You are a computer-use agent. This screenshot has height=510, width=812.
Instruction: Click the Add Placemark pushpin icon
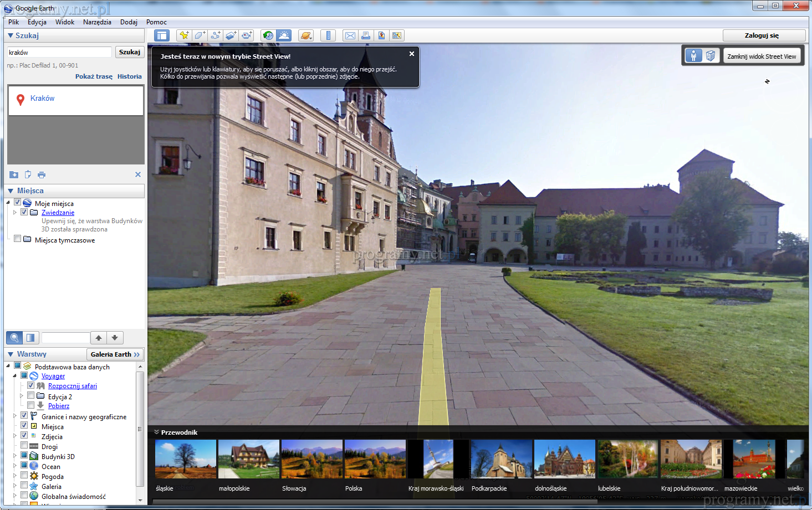184,35
